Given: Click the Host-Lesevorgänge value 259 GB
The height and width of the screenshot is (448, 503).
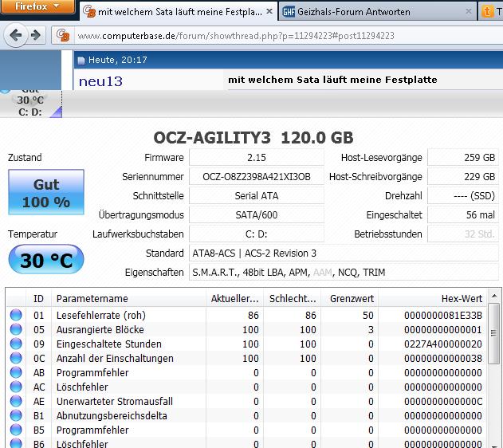Looking at the screenshot, I should coord(463,158).
